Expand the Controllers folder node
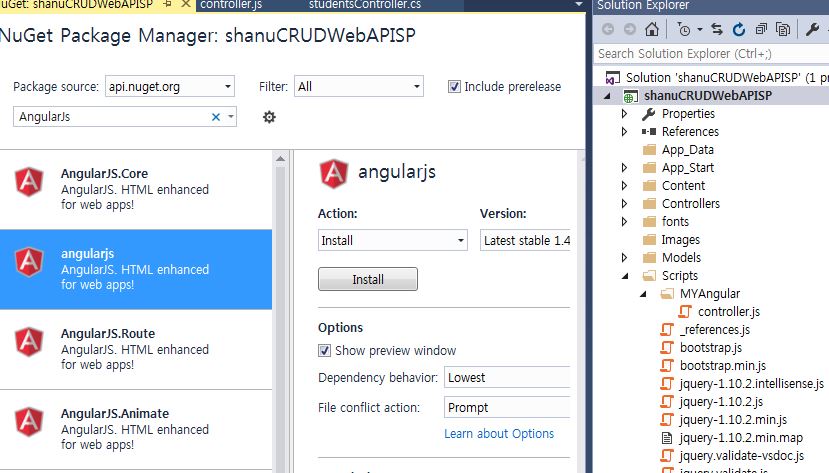Viewport: 829px width, 473px height. [x=624, y=203]
